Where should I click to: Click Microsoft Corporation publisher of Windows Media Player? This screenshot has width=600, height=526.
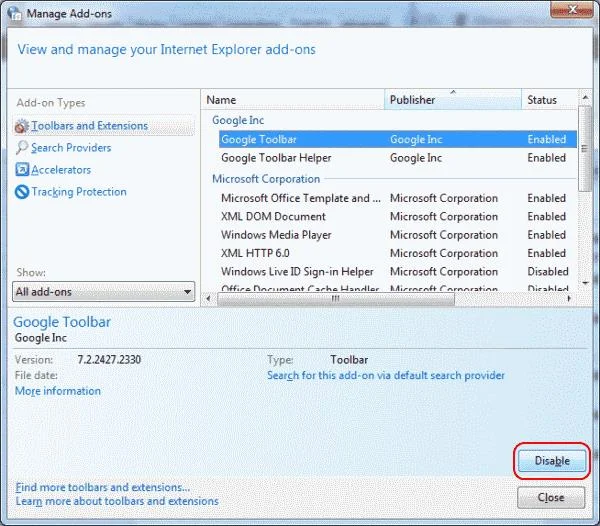[444, 235]
